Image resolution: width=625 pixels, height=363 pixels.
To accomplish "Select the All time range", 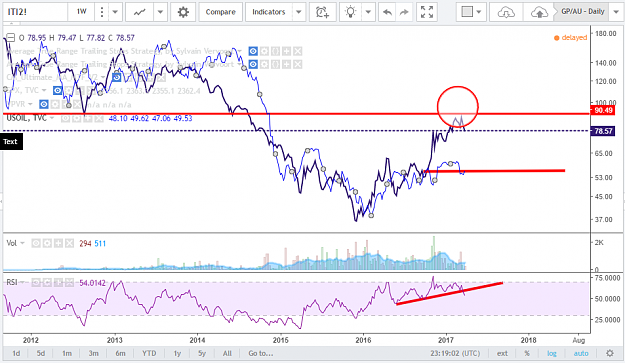I will 227,353.
